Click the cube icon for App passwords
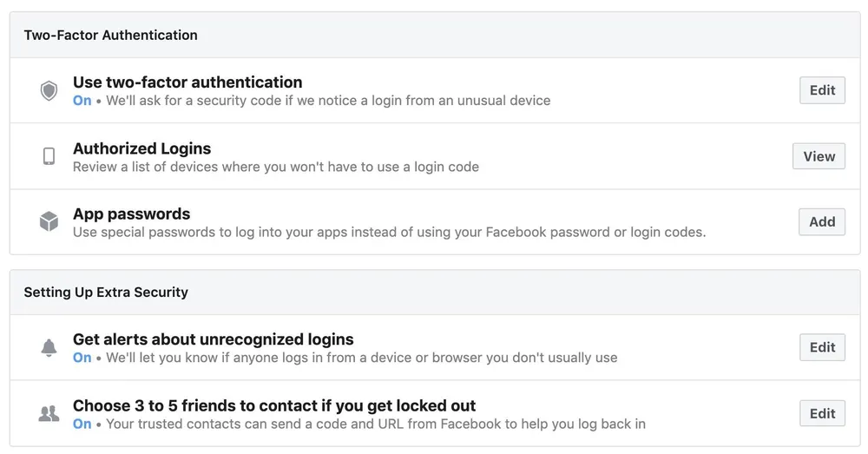 [49, 222]
